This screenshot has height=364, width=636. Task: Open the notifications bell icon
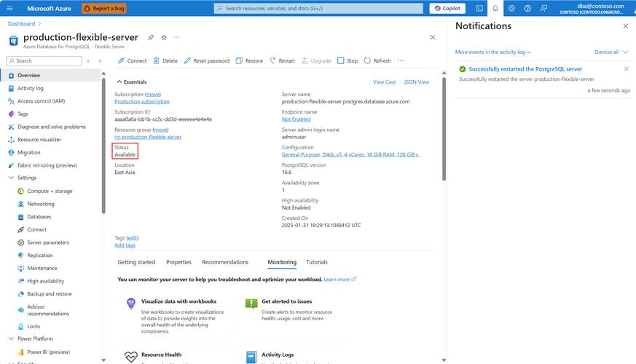495,9
